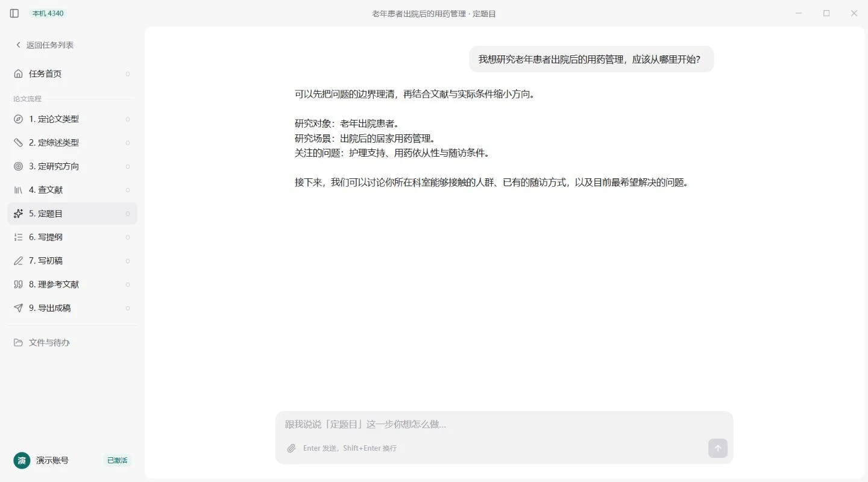Screen dimensions: 868x482
Task: Click the target icon for 定研究方向
Action: 18,166
